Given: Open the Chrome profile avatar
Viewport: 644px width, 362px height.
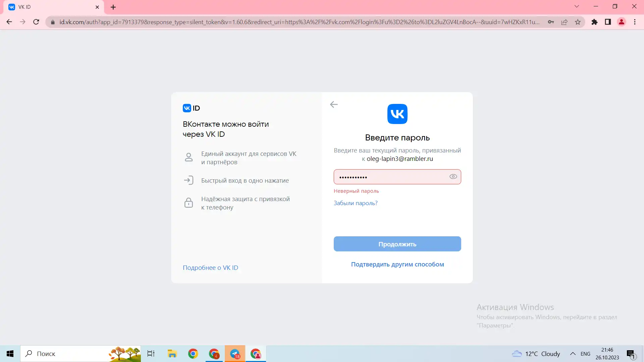Looking at the screenshot, I should [x=621, y=22].
